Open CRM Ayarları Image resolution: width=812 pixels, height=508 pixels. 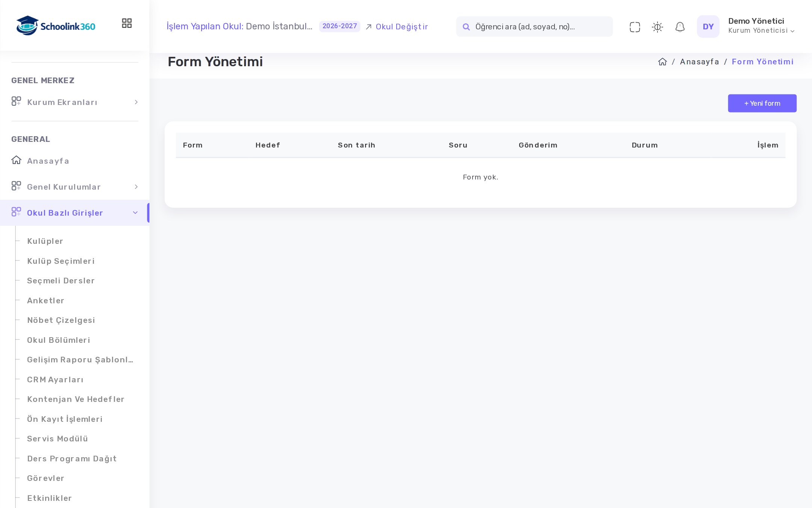coord(55,380)
